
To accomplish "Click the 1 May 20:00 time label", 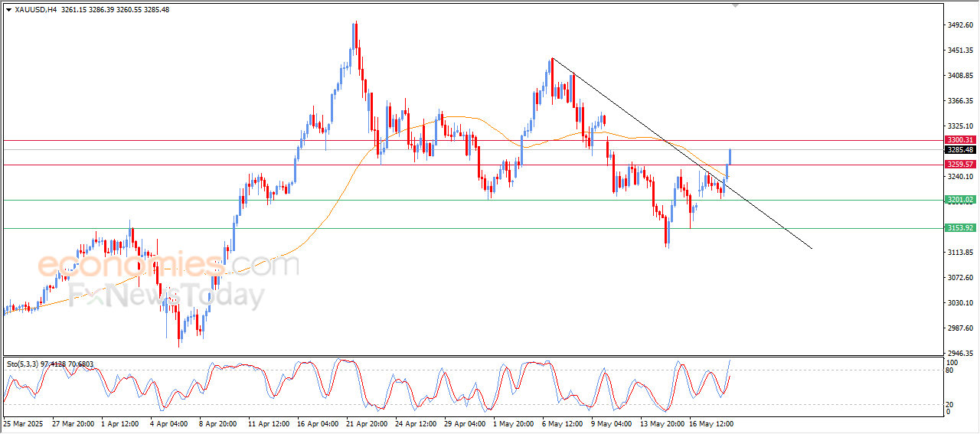I will [x=514, y=423].
